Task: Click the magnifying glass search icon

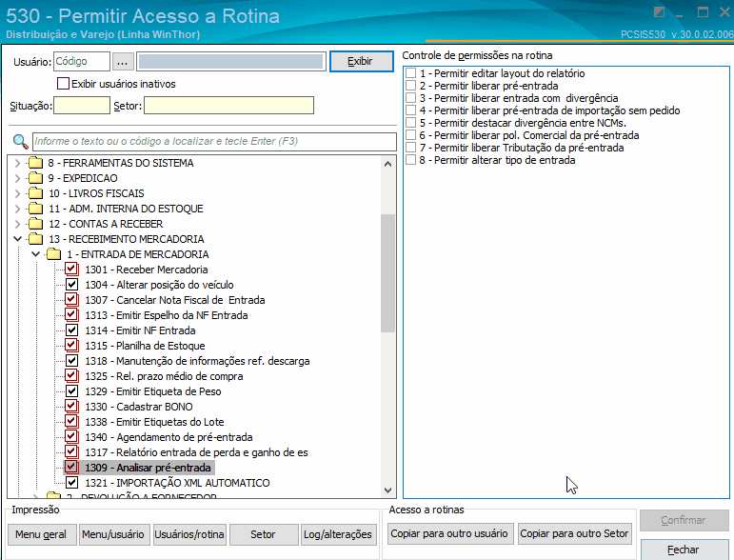Action: click(21, 141)
